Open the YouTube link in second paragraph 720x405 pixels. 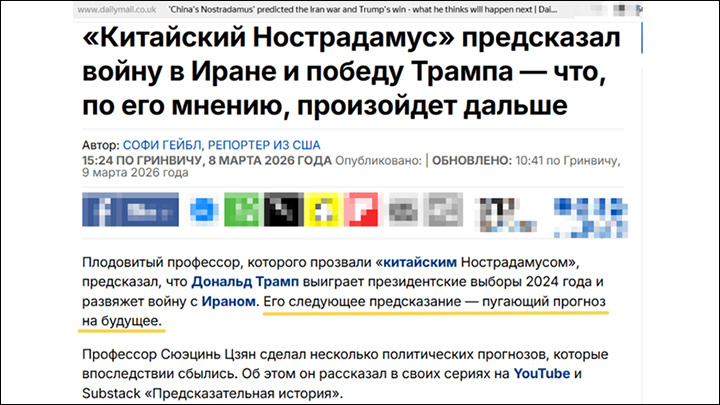(541, 373)
